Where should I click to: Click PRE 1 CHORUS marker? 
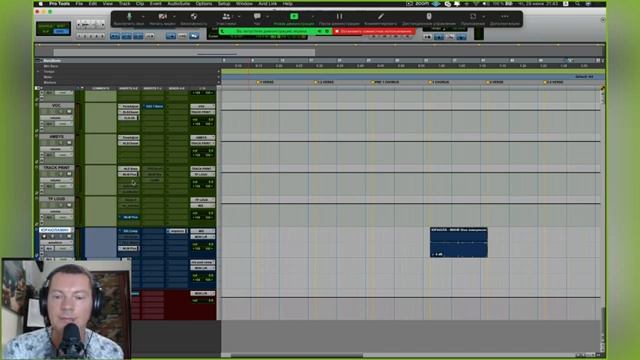(385, 82)
